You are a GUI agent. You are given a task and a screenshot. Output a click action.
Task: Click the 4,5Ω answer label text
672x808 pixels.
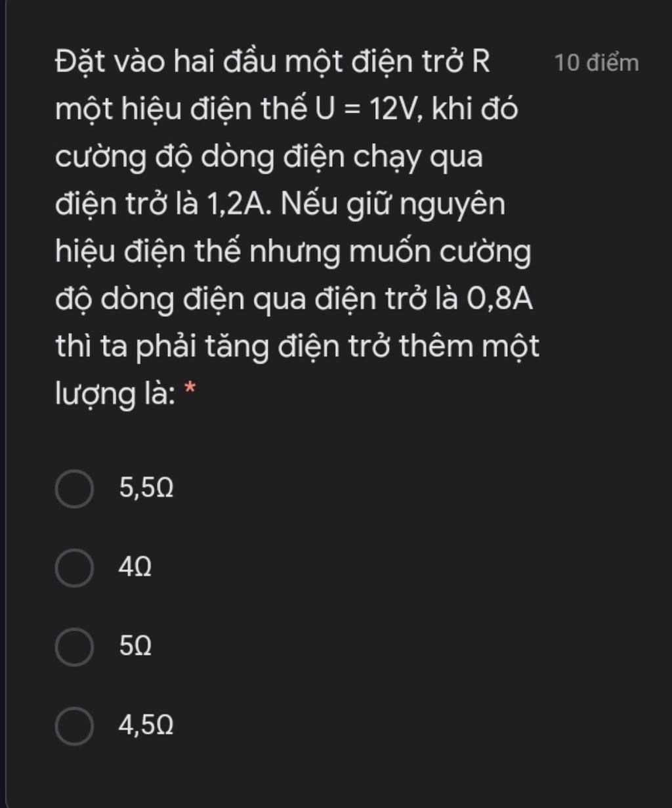pyautogui.click(x=146, y=726)
